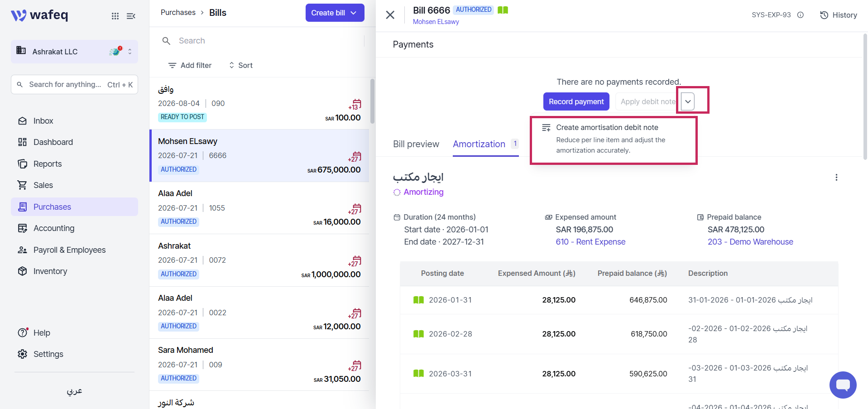Image resolution: width=868 pixels, height=409 pixels.
Task: Open the three-dot menu for ايجار مكتب
Action: click(836, 178)
